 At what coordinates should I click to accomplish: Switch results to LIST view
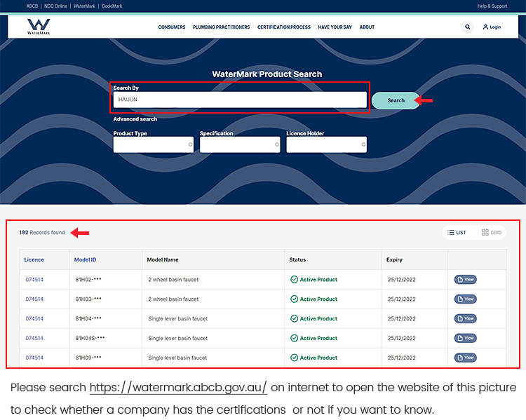(457, 233)
